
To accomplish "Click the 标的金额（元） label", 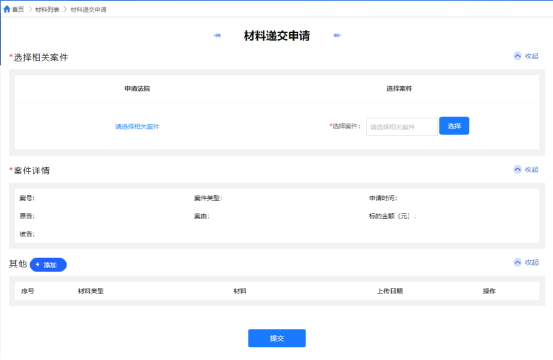I will (x=393, y=216).
